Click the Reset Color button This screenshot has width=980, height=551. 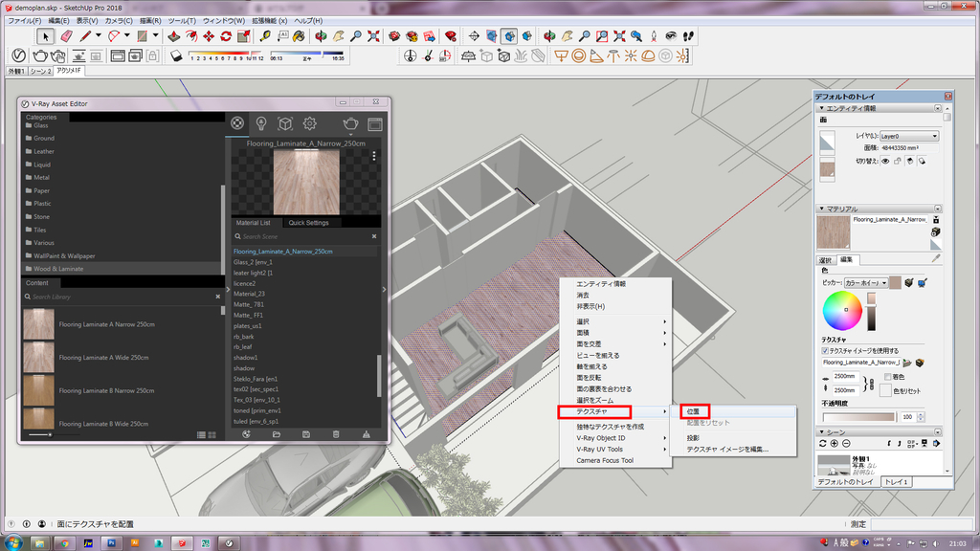point(885,390)
